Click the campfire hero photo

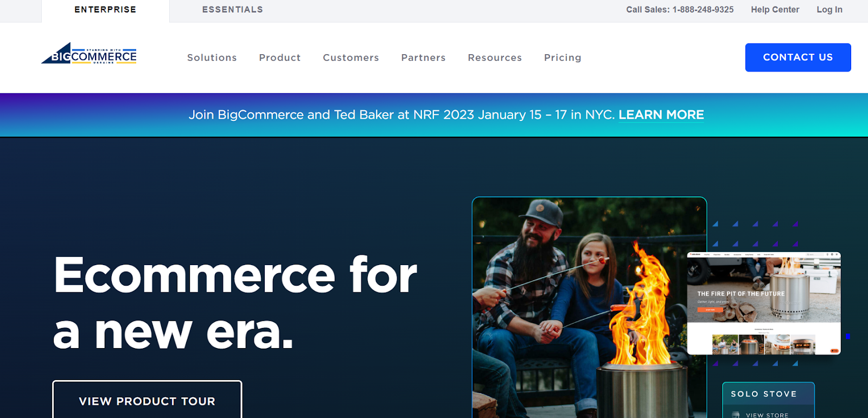point(590,307)
